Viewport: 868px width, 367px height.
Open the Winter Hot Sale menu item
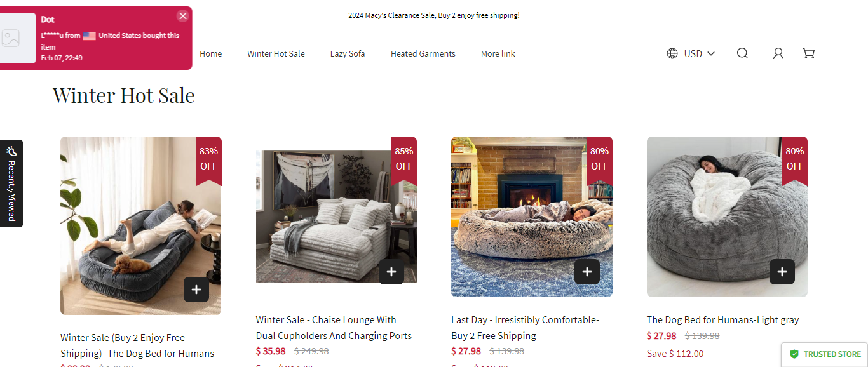click(x=276, y=53)
